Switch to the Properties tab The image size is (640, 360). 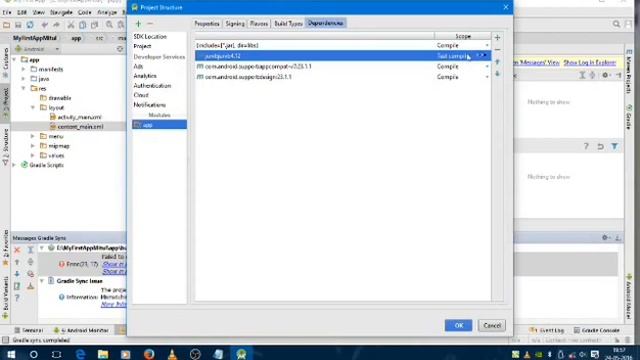click(x=207, y=24)
